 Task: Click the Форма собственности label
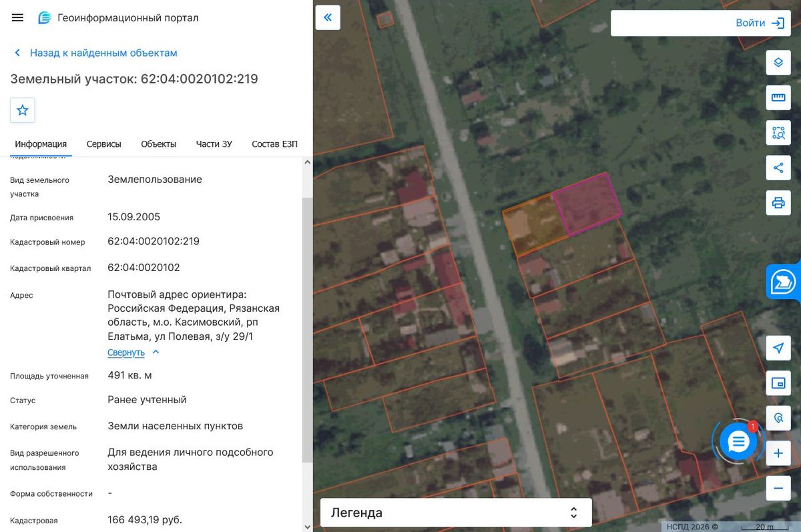click(51, 493)
